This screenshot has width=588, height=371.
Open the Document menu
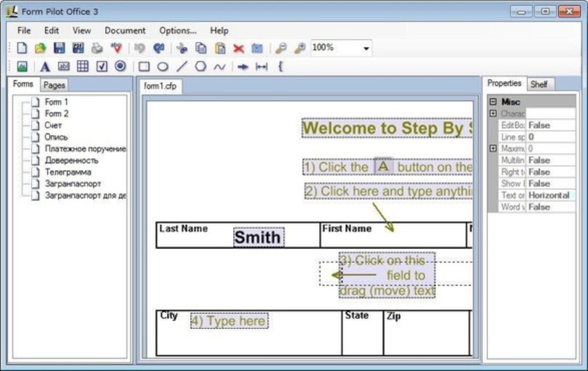(x=125, y=30)
